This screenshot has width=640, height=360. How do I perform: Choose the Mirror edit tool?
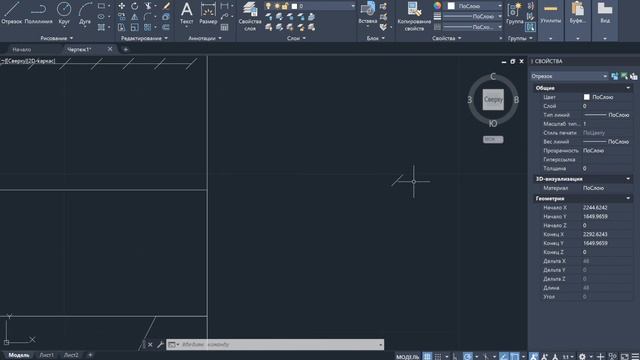click(x=134, y=17)
